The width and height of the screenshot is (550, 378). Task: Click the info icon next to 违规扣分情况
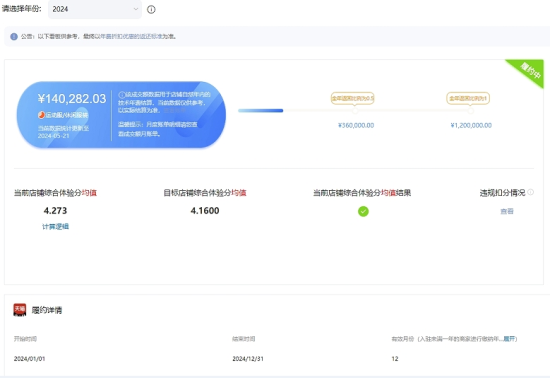[x=530, y=192]
